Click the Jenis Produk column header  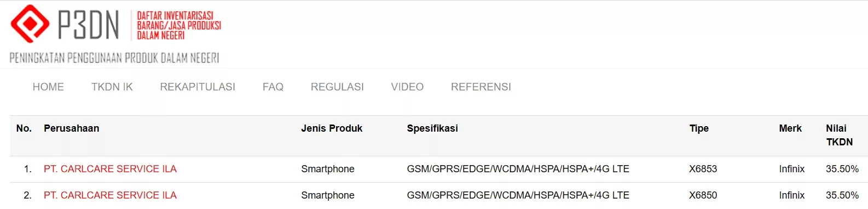click(332, 128)
